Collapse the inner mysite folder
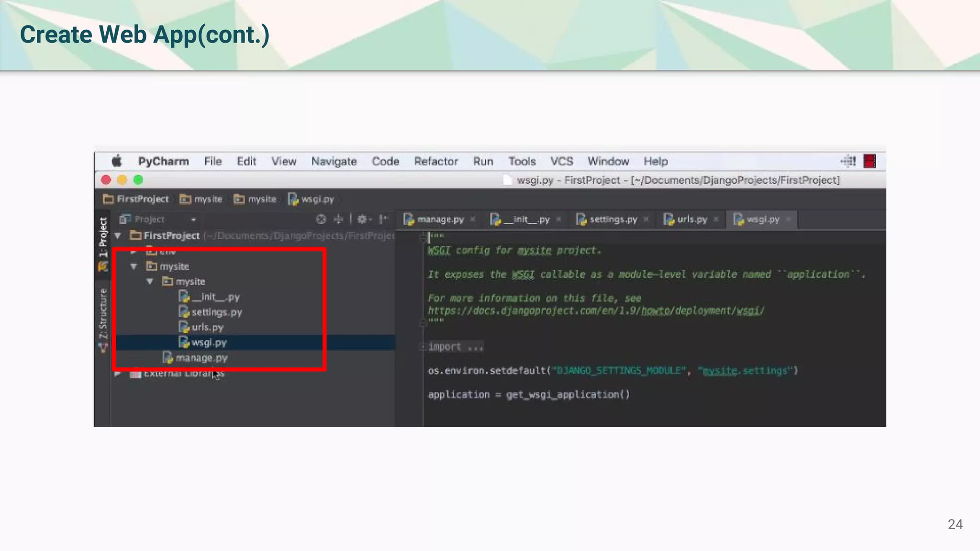 click(150, 282)
